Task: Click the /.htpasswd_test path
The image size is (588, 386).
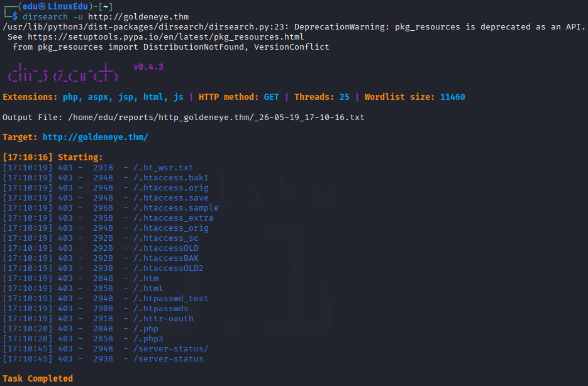Action: click(x=170, y=299)
